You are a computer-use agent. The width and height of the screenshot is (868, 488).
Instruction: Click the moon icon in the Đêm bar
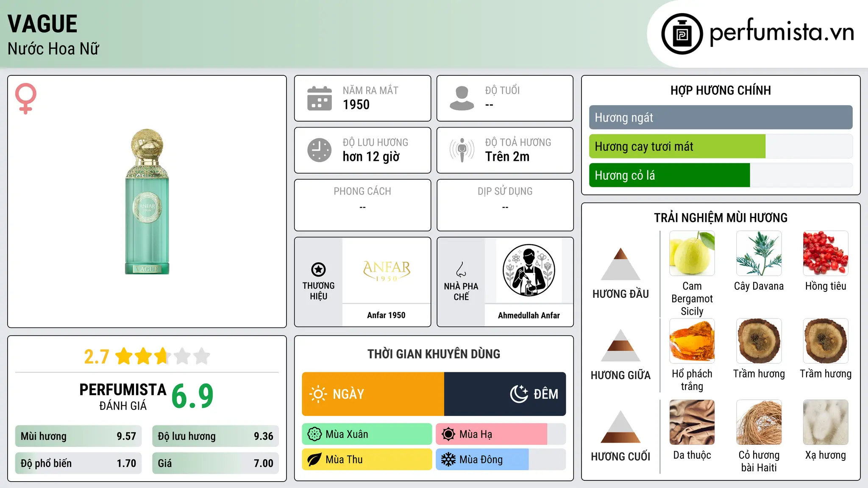point(519,394)
